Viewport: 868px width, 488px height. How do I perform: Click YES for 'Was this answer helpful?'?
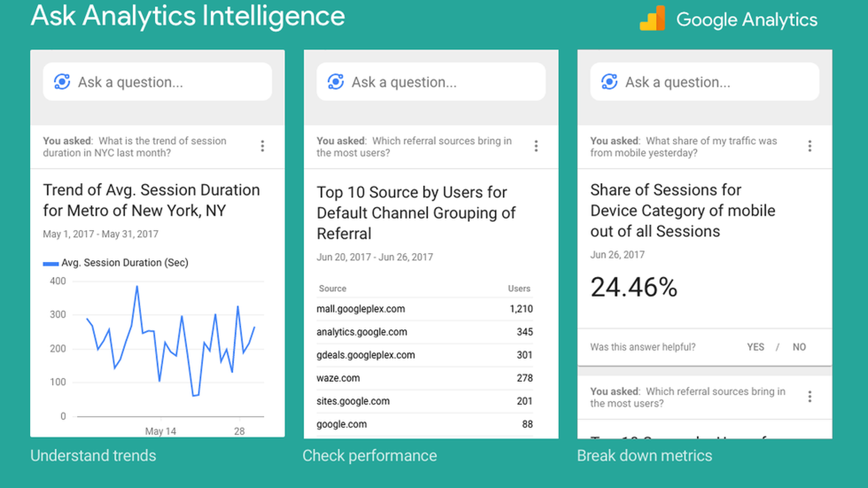click(x=755, y=347)
